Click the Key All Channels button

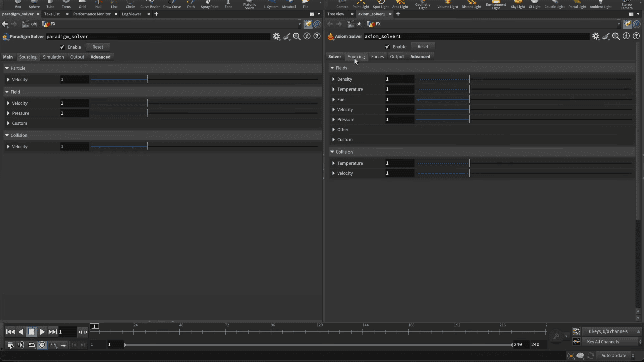603,342
